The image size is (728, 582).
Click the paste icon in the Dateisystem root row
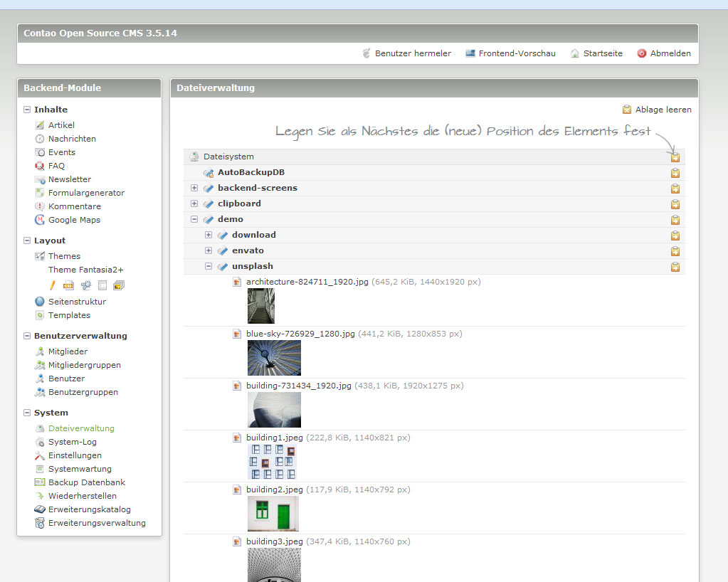pos(675,157)
